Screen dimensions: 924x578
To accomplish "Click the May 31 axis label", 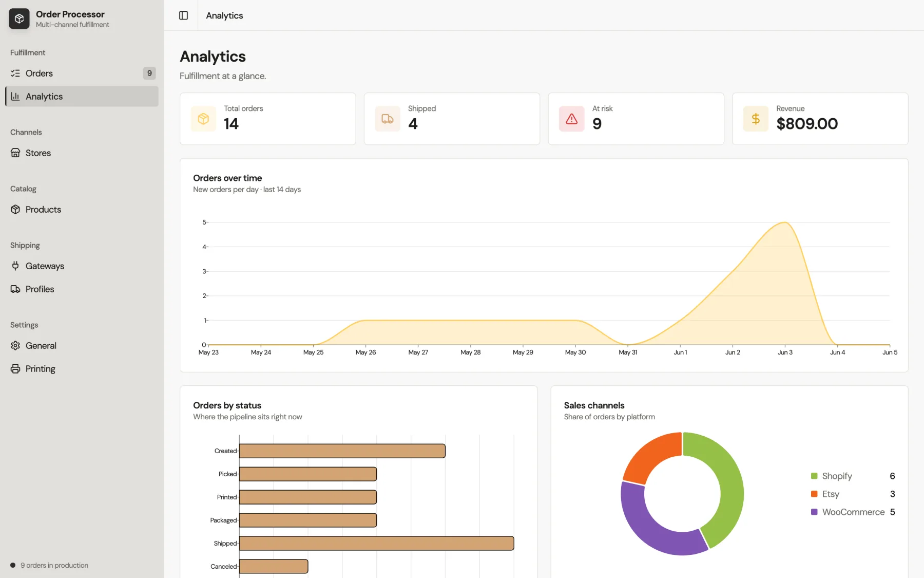I will [x=628, y=352].
